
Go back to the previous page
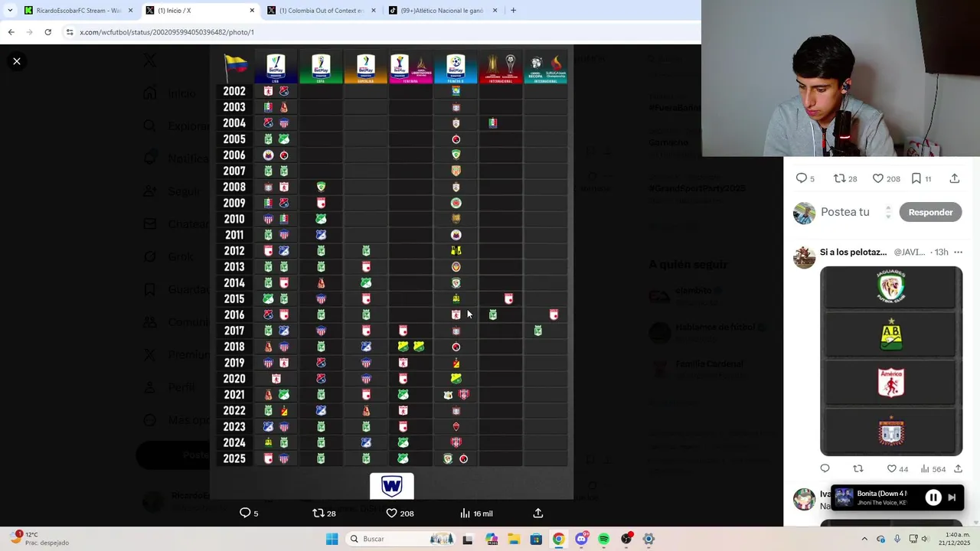pos(11,32)
